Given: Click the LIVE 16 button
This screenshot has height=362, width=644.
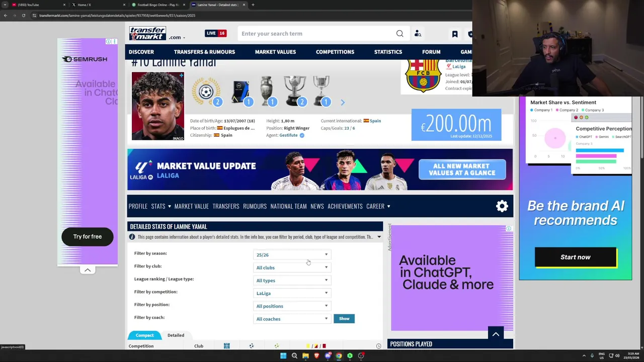Looking at the screenshot, I should coord(215,34).
